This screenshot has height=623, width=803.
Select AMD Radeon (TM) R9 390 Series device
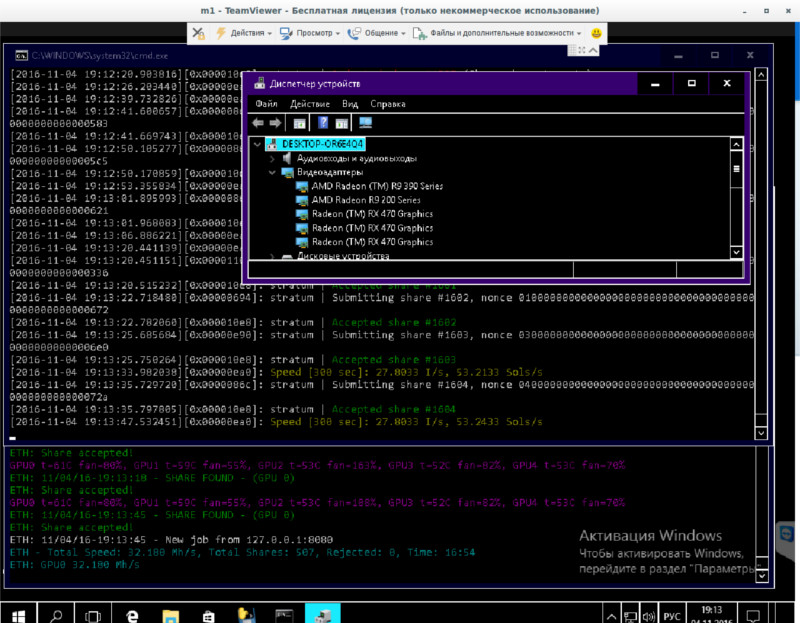(x=377, y=186)
